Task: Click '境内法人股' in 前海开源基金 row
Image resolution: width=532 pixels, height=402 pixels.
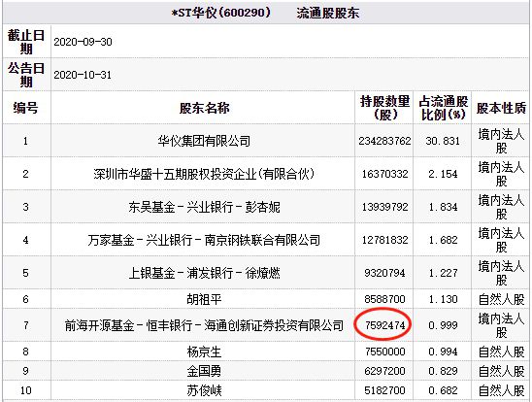Action: 501,325
